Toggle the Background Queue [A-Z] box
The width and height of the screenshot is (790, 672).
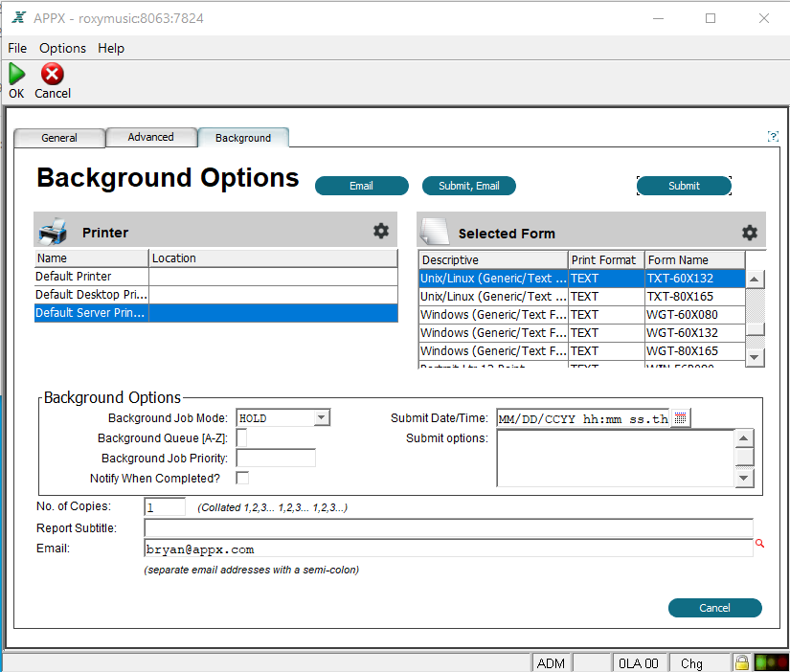tap(242, 437)
